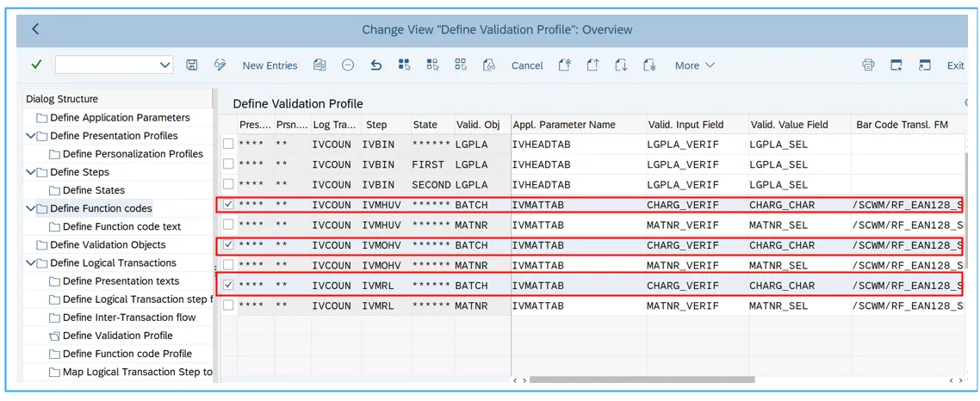The height and width of the screenshot is (401, 980).
Task: Click the Print icon in toolbar
Action: click(868, 65)
